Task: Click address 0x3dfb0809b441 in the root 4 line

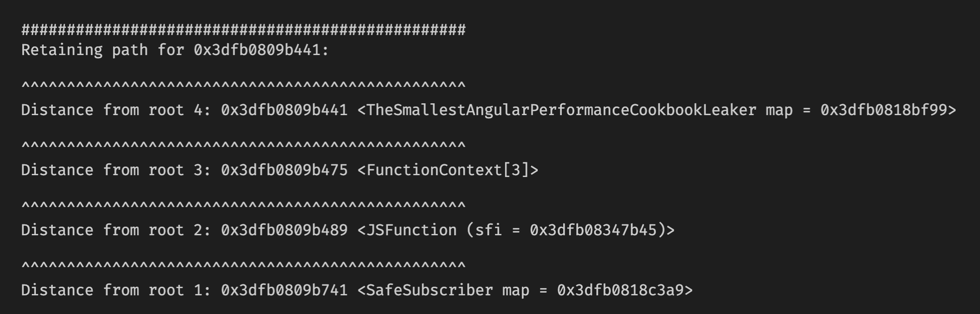Action: (284, 110)
